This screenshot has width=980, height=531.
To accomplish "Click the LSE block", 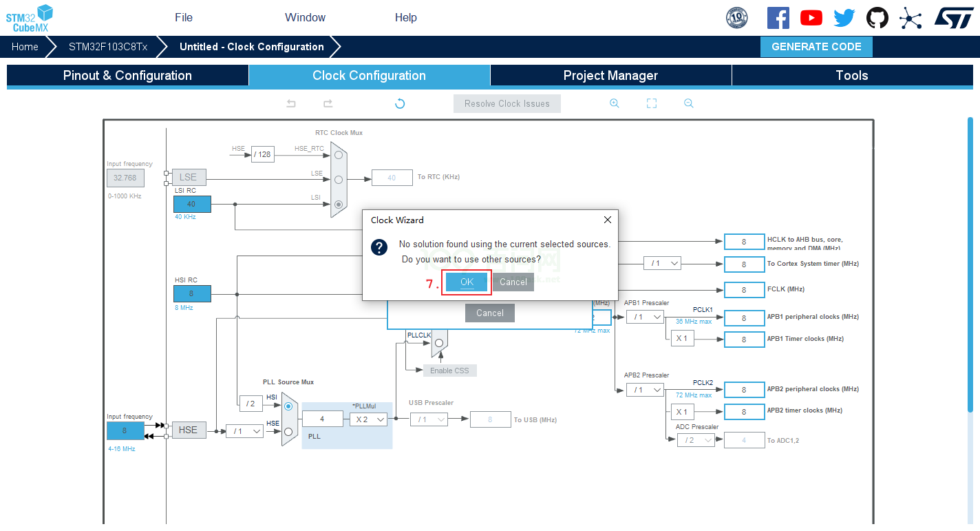I will (x=189, y=177).
